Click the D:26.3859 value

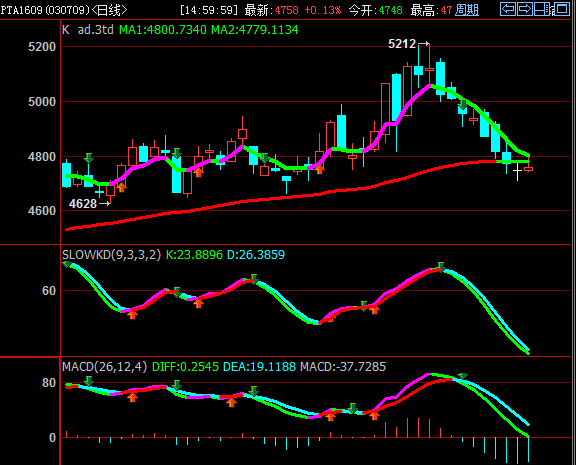pyautogui.click(x=256, y=255)
